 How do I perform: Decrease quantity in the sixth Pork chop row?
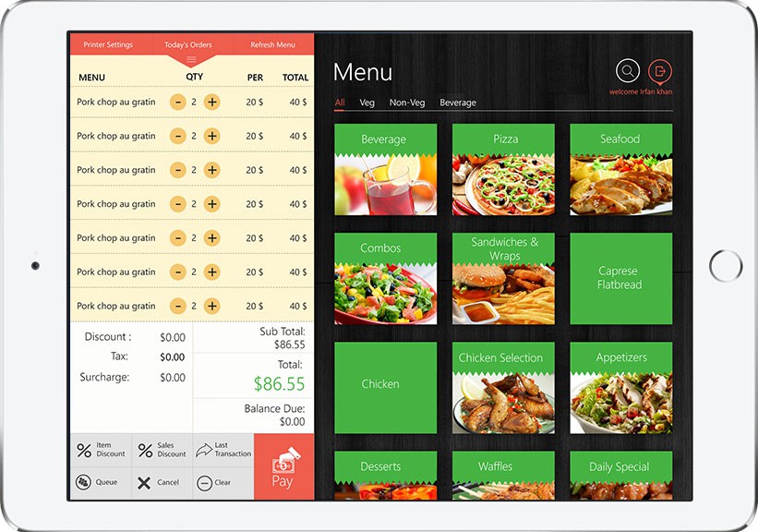178,272
